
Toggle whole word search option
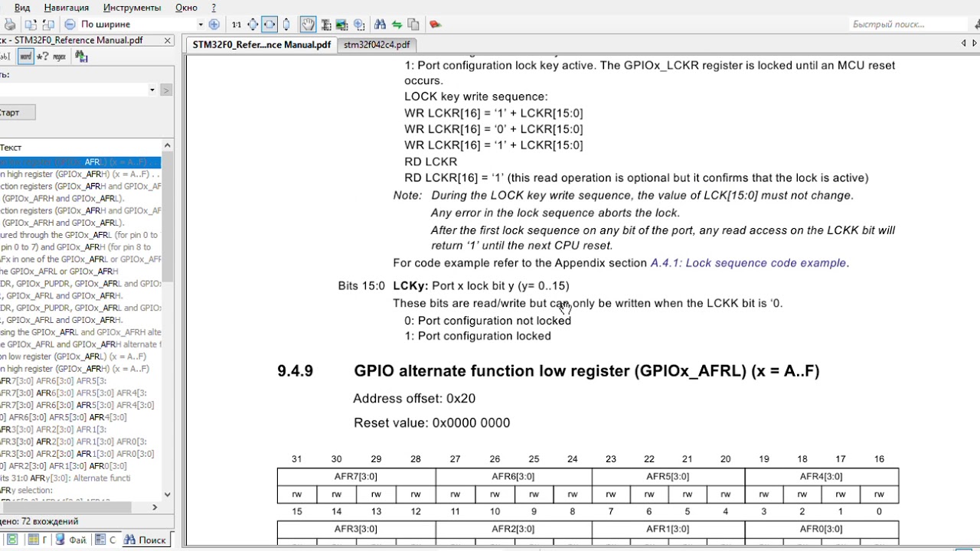tap(25, 57)
